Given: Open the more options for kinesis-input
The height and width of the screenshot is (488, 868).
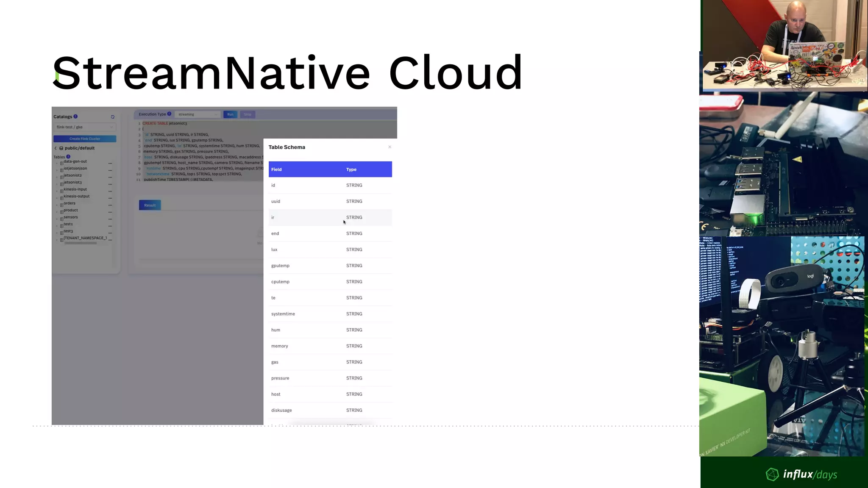Looking at the screenshot, I should (x=110, y=191).
